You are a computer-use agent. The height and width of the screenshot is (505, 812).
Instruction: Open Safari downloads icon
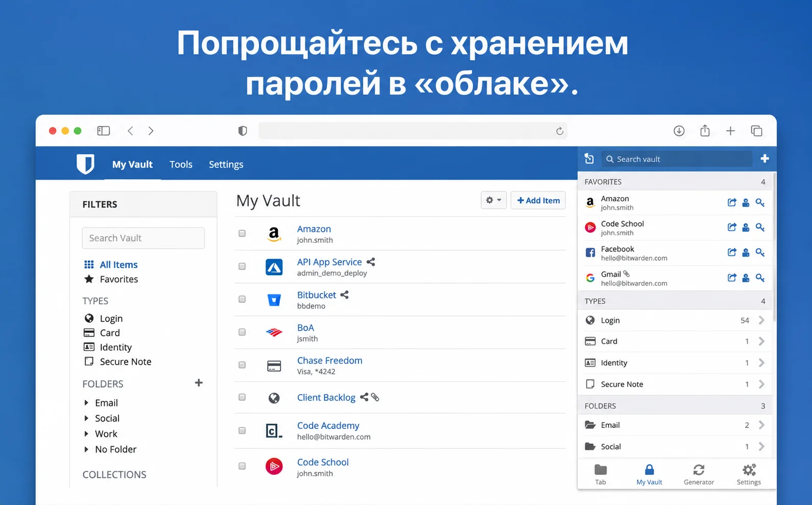pos(679,131)
